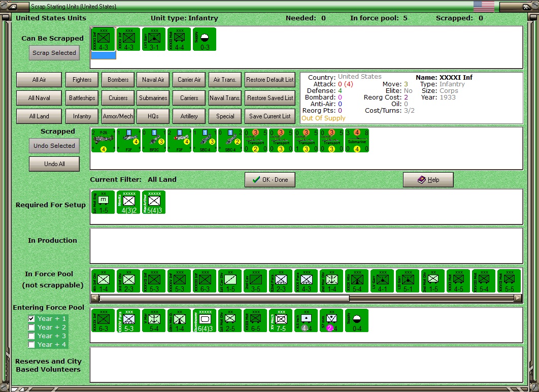Viewport: 539px width, 392px height.
Task: Select the MacArthur HQ 5(4)3 counter
Action: pos(154,202)
